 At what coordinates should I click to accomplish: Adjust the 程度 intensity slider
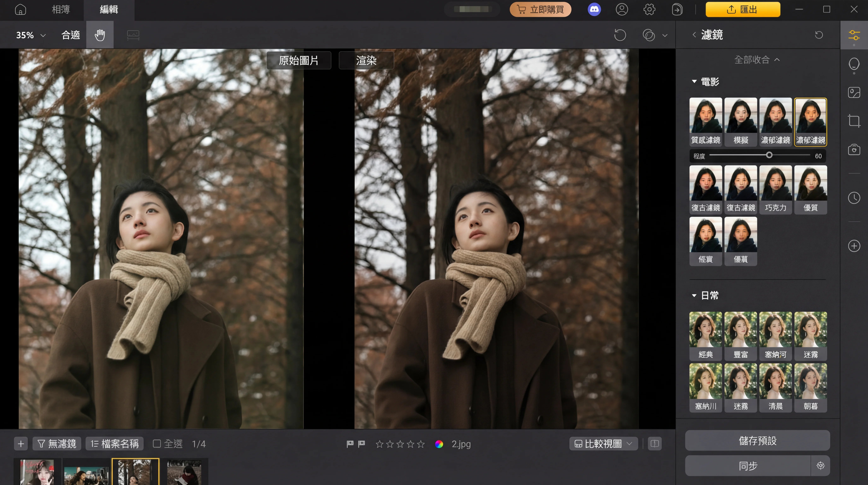click(x=769, y=155)
